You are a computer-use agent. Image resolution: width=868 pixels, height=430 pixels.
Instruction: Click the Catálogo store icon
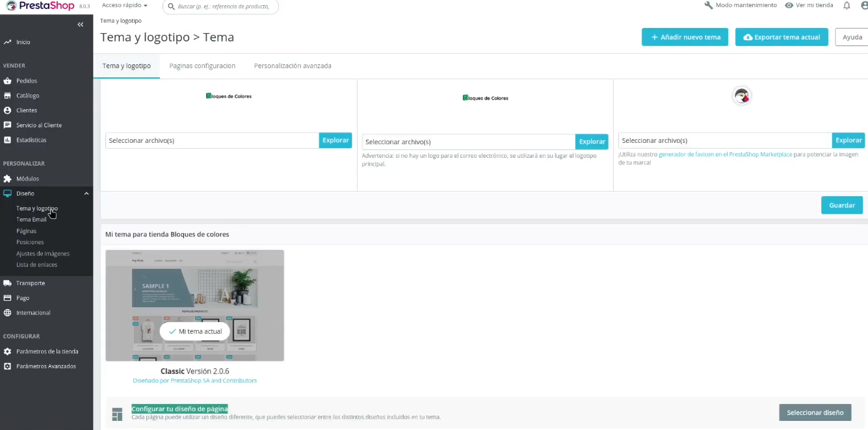7,95
